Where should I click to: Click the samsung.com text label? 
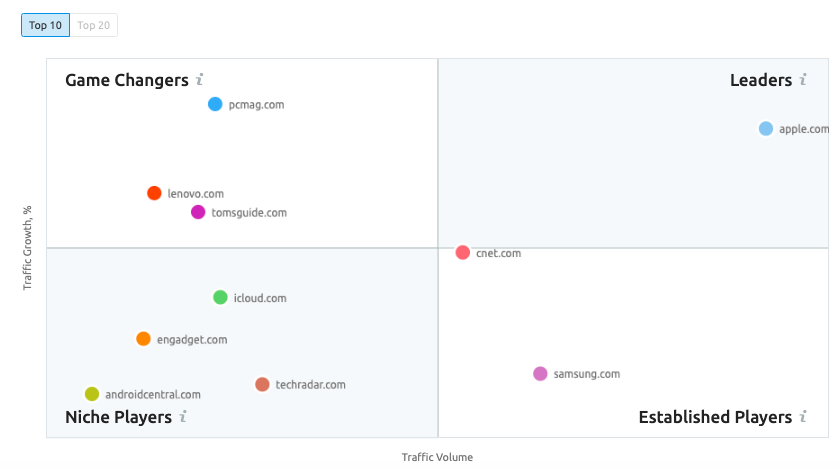(586, 374)
